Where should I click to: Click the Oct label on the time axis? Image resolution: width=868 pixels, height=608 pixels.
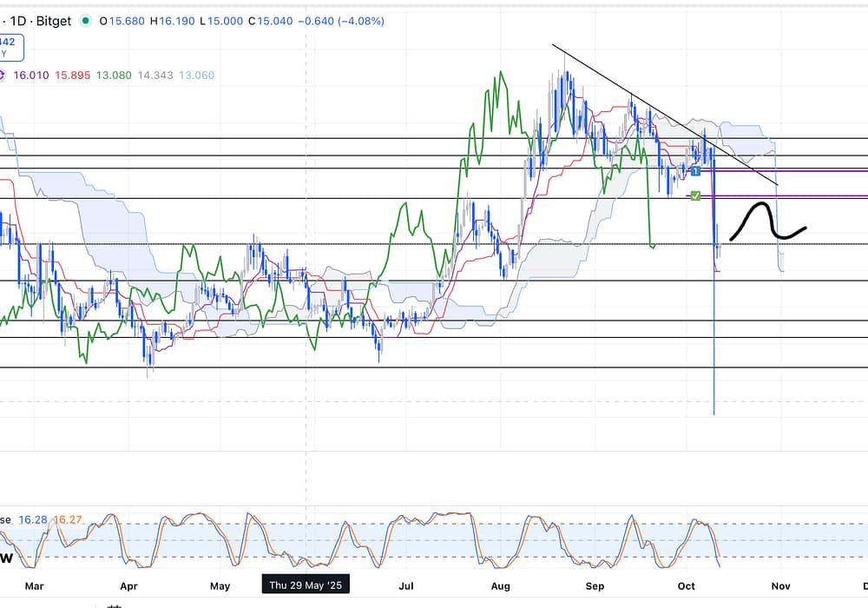[687, 586]
